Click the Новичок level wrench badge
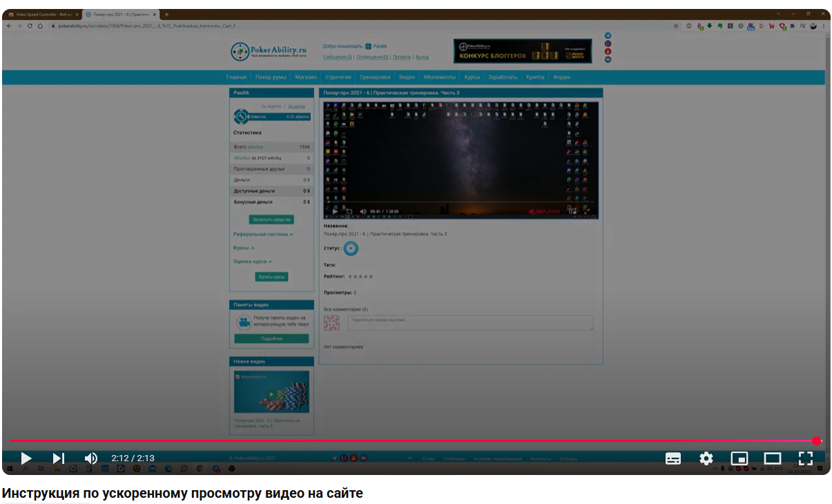The width and height of the screenshot is (832, 504). 240,117
